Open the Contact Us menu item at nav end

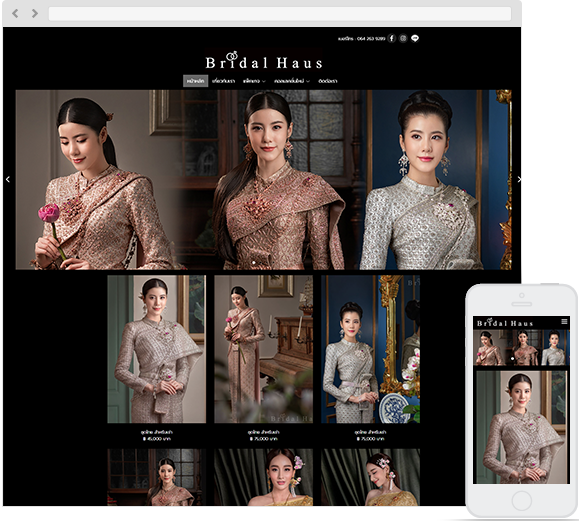click(x=328, y=81)
